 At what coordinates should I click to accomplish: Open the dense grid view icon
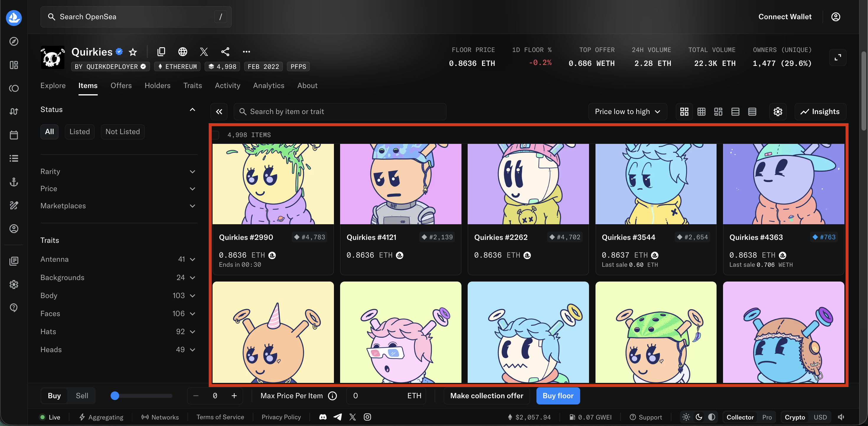(701, 111)
